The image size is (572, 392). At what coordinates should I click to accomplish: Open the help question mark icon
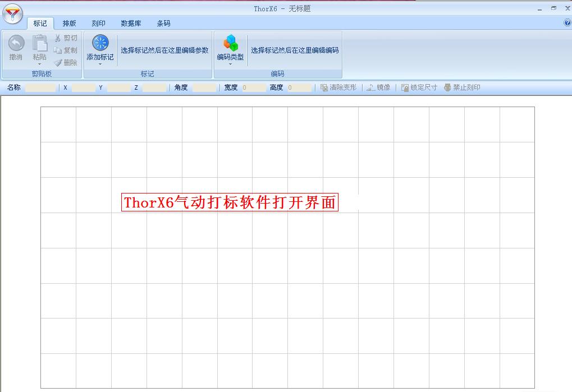coord(567,23)
